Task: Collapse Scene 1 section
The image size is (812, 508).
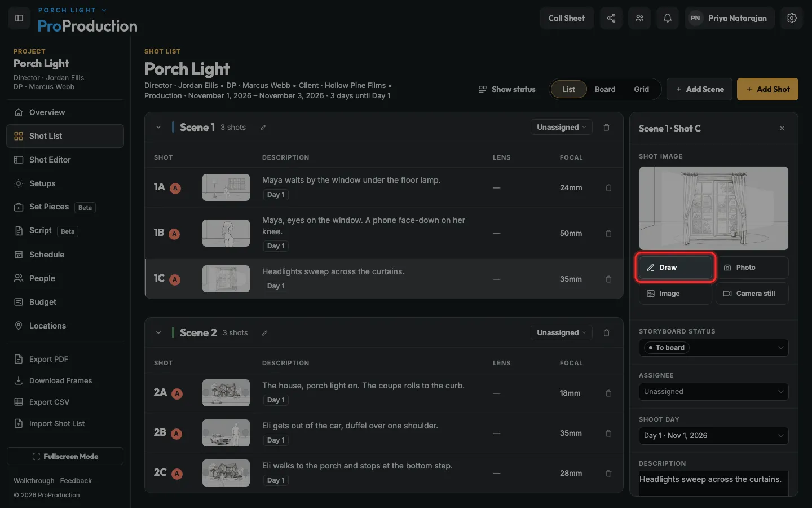Action: coord(158,128)
